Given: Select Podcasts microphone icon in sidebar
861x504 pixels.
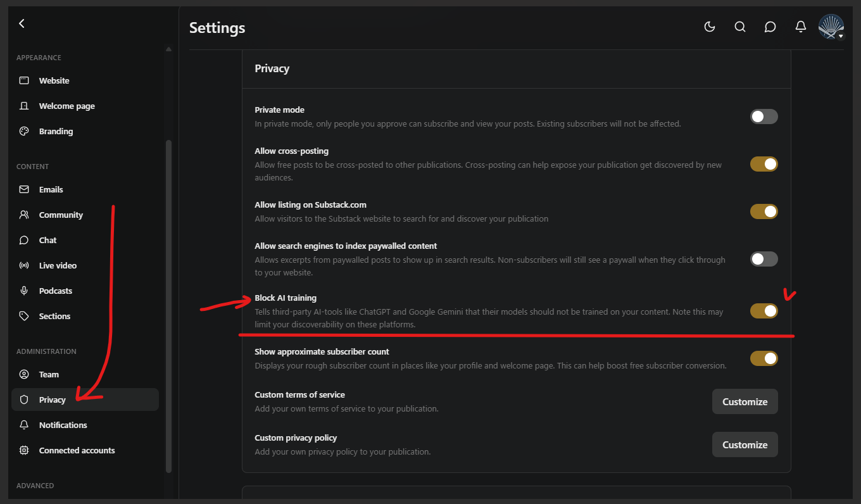Looking at the screenshot, I should pyautogui.click(x=24, y=291).
